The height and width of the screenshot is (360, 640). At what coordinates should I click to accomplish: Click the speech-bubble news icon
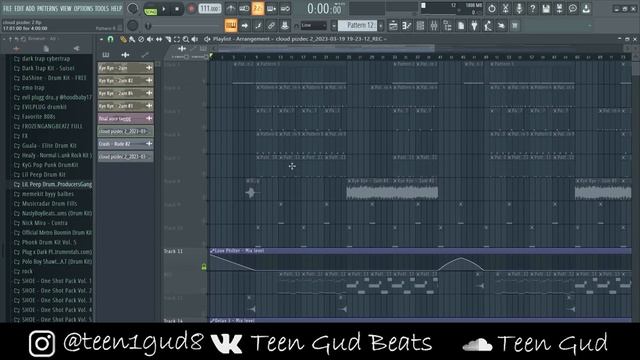tap(573, 9)
